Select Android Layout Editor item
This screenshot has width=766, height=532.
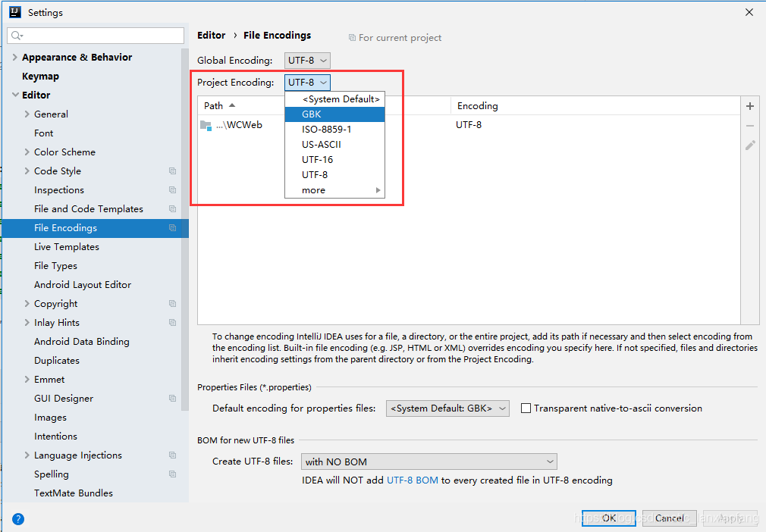83,284
